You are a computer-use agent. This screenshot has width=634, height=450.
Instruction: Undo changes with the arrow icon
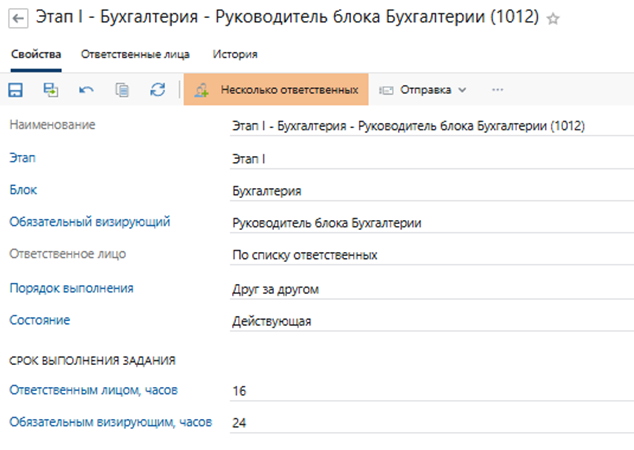86,90
